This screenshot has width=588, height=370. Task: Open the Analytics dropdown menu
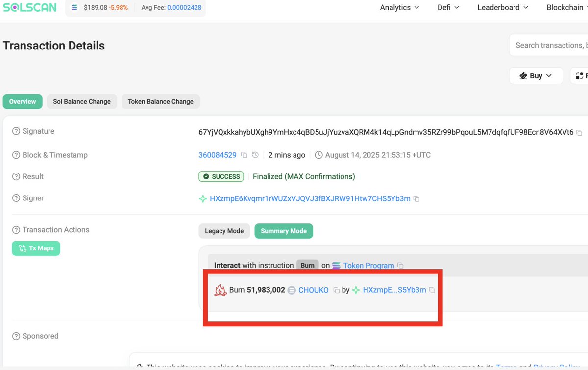pos(399,7)
